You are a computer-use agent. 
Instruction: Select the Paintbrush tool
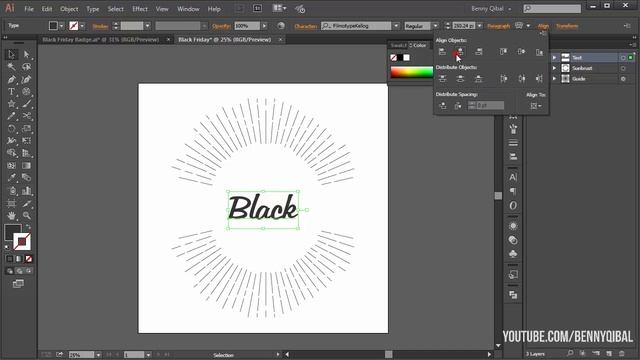27,104
